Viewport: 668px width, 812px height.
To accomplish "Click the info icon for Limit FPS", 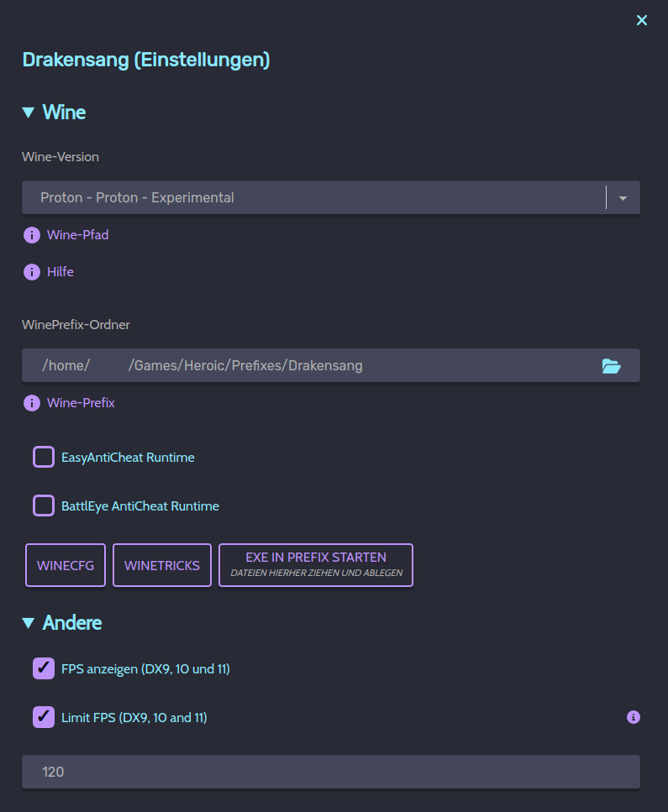I will pyautogui.click(x=634, y=717).
